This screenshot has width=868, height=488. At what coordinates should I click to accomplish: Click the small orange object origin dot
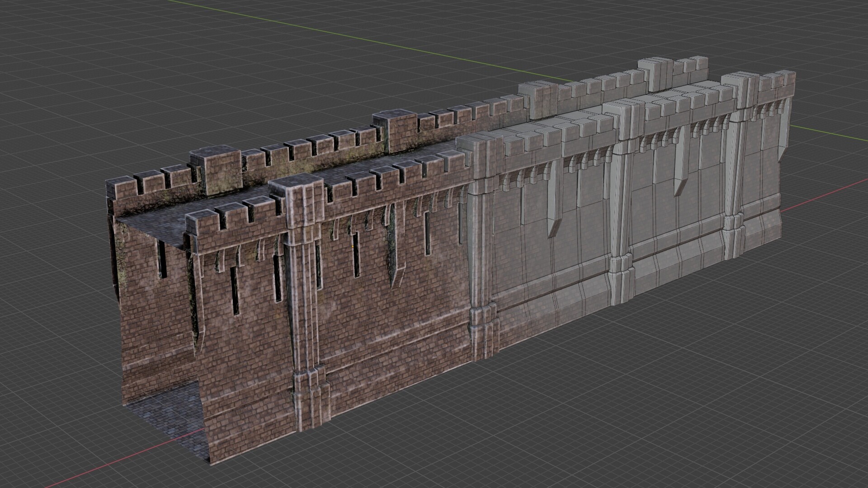coord(352,247)
